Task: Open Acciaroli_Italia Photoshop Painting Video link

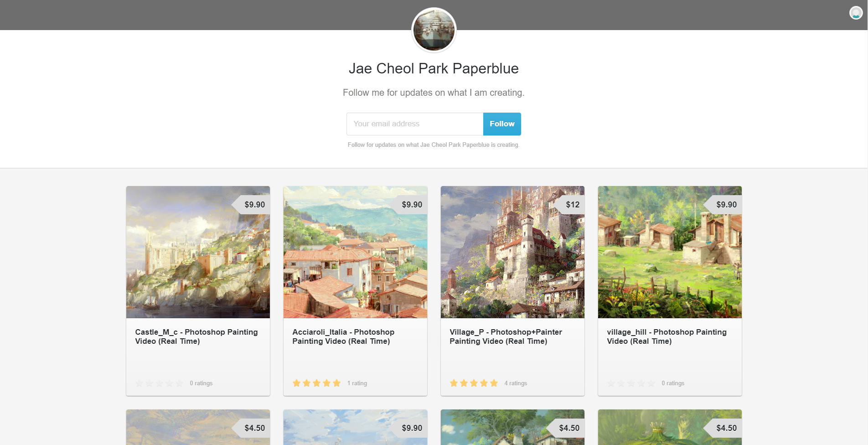Action: 343,336
